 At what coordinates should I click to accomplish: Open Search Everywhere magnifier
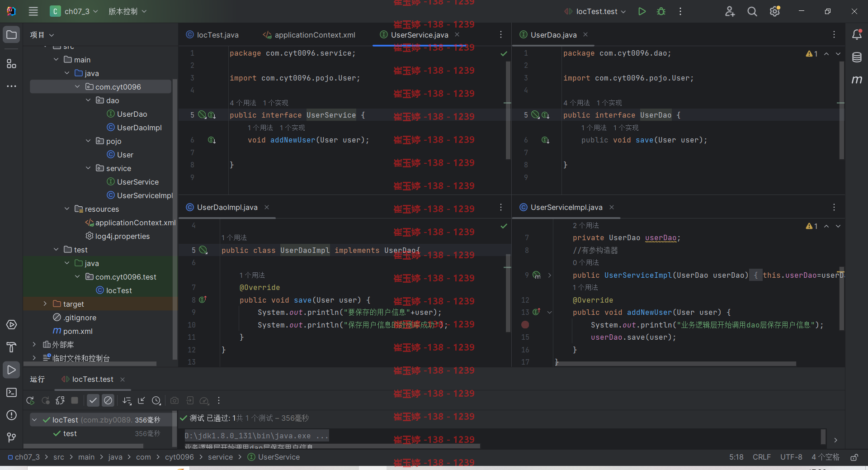pyautogui.click(x=752, y=11)
